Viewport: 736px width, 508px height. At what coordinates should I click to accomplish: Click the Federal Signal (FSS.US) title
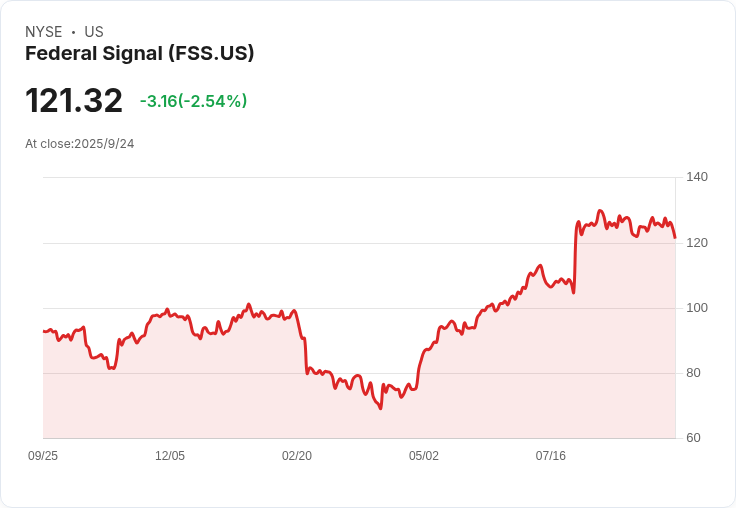coord(139,53)
